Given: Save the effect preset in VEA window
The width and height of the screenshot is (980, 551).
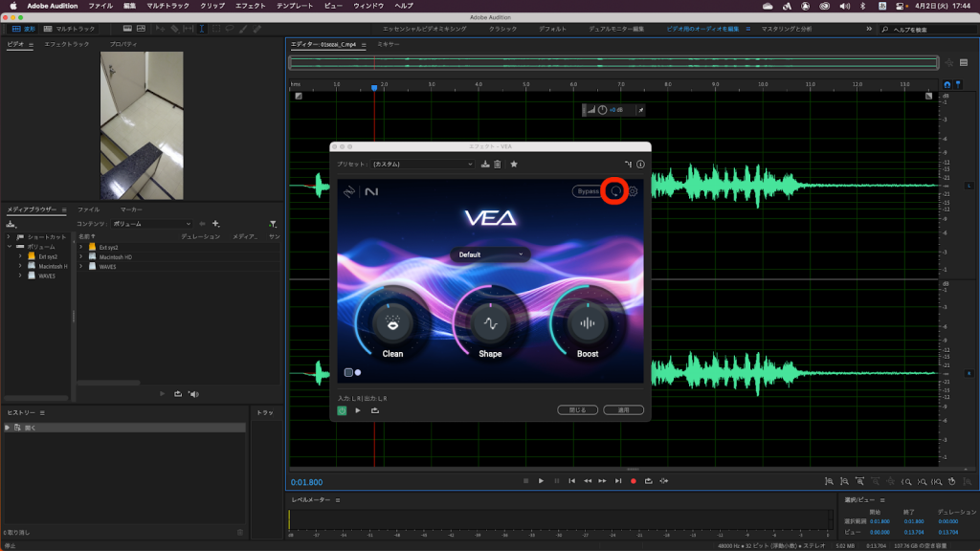Looking at the screenshot, I should [x=485, y=165].
